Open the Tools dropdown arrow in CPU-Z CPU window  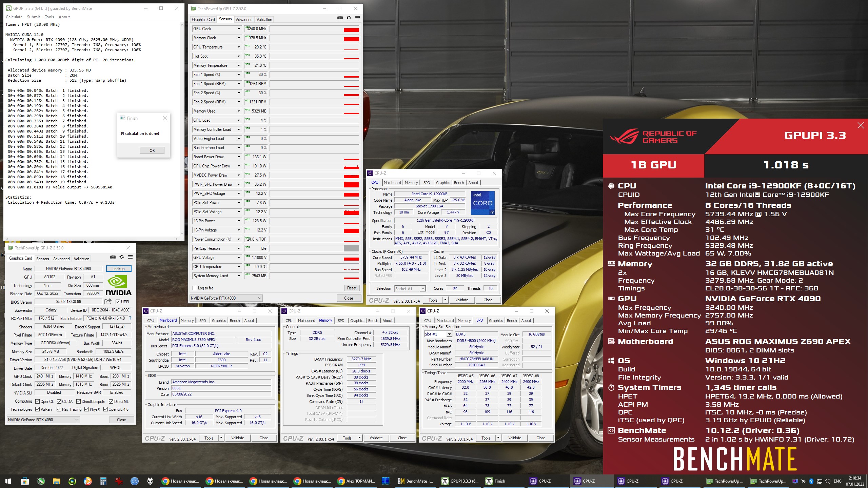click(x=445, y=300)
